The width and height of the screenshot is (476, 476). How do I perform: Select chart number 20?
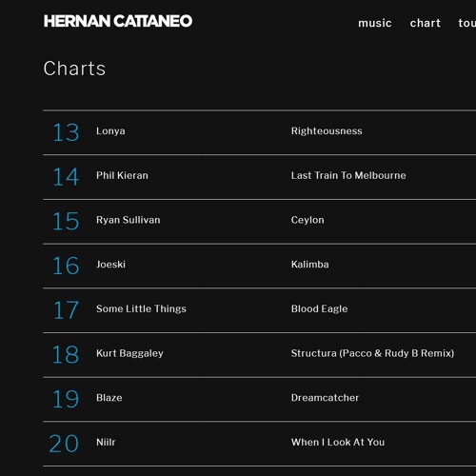pyautogui.click(x=64, y=444)
